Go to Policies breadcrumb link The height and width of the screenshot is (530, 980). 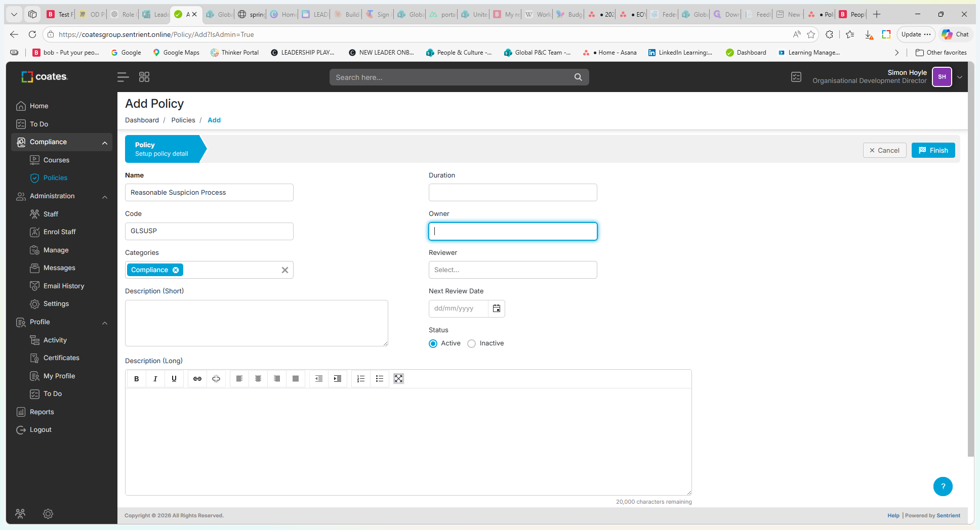183,120
